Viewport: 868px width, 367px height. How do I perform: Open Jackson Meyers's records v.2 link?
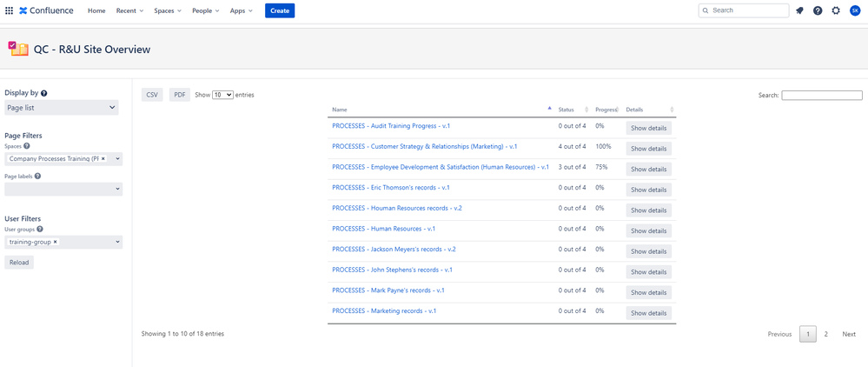394,249
